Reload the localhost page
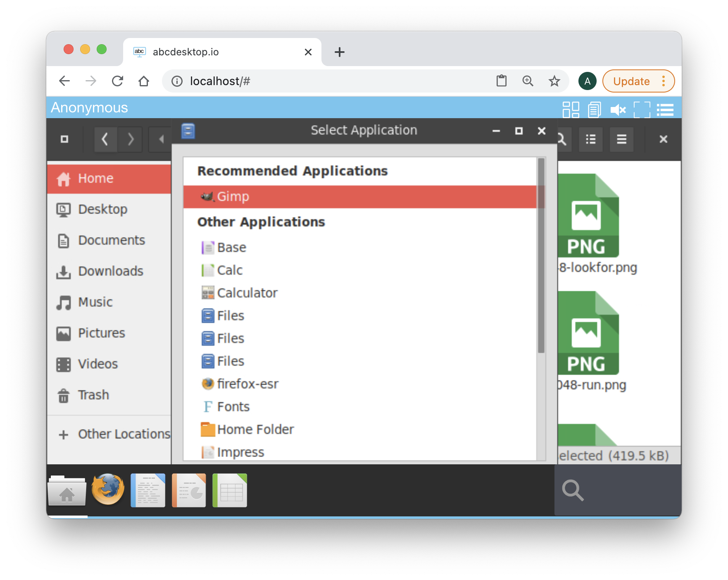 [118, 81]
